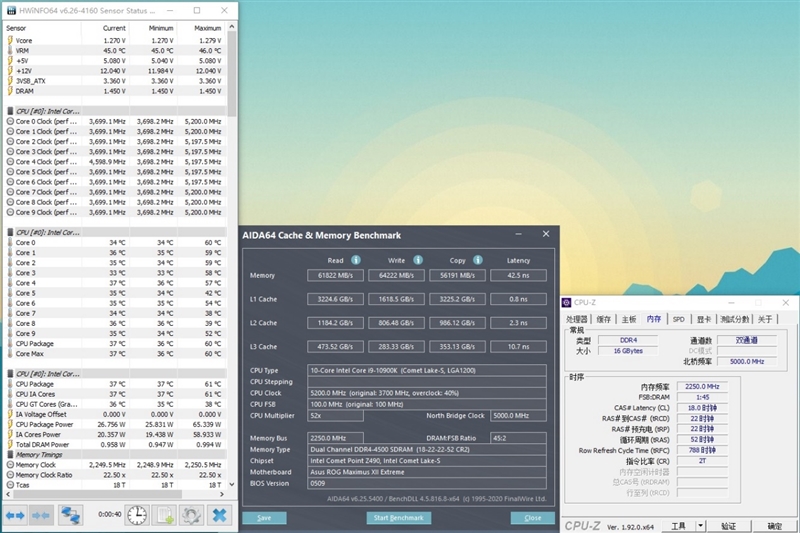Open the network computers icon in HWiNFO

70,515
